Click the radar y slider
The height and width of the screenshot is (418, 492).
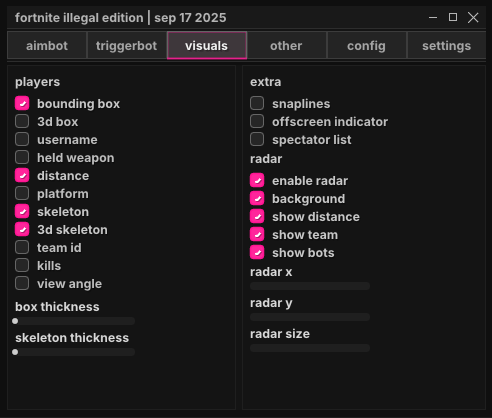tap(310, 317)
